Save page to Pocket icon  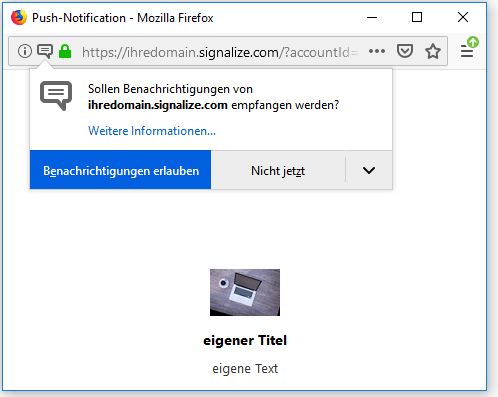coord(405,51)
